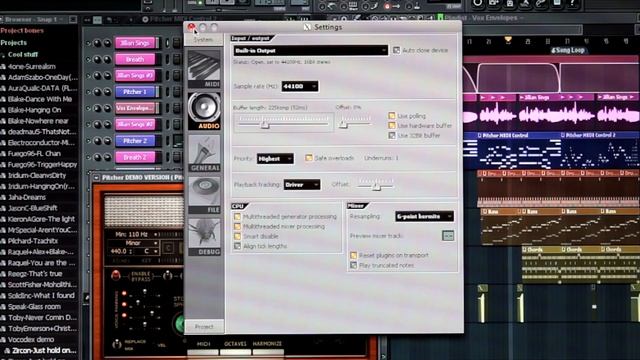The width and height of the screenshot is (640, 360).
Task: Close the Settings window
Action: [191, 27]
